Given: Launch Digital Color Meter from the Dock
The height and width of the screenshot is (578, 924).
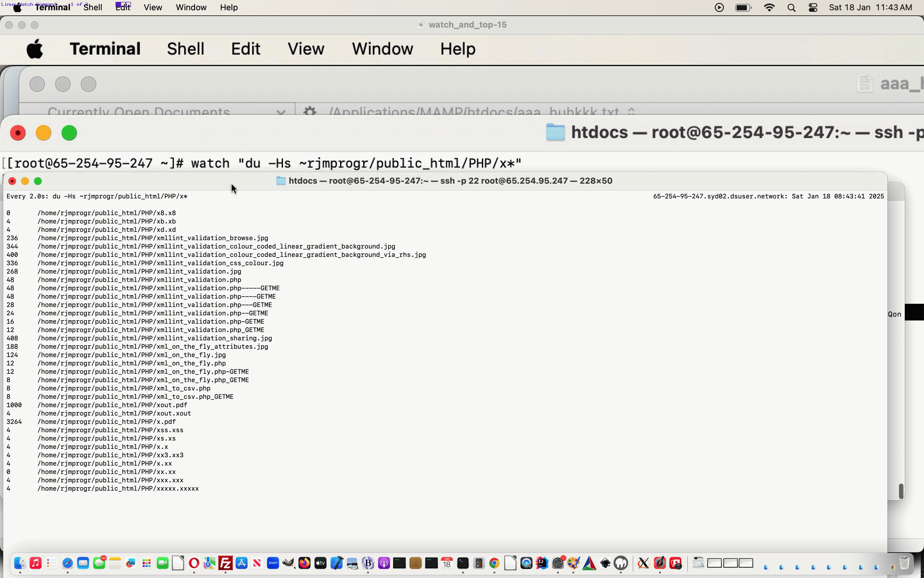Looking at the screenshot, I should 660,563.
